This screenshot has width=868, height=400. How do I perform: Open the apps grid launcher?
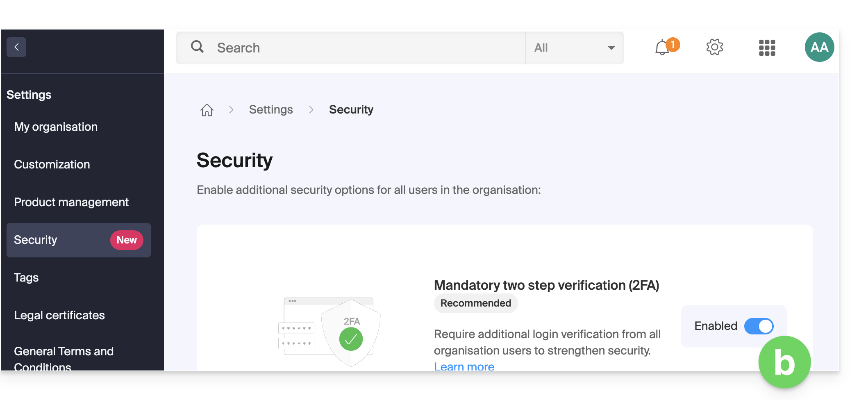767,48
